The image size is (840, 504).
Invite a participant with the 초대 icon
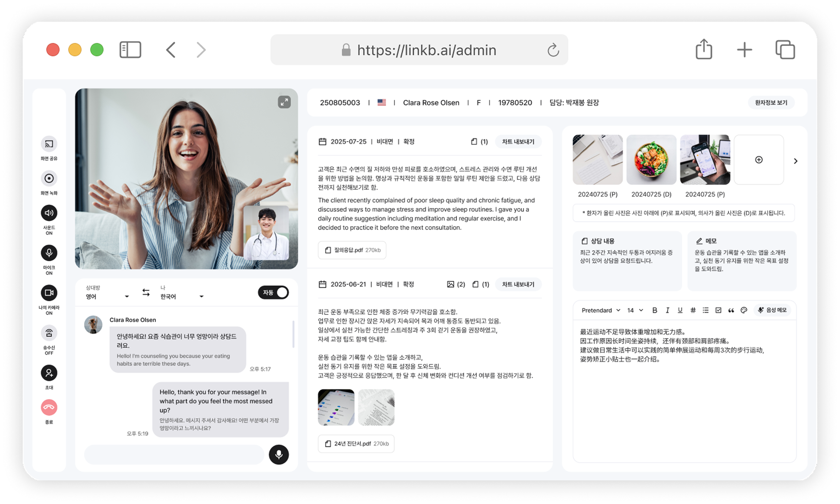pos(49,373)
